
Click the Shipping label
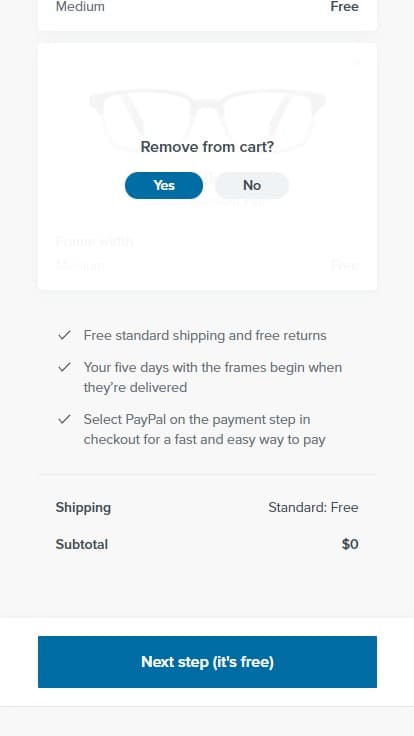click(83, 507)
